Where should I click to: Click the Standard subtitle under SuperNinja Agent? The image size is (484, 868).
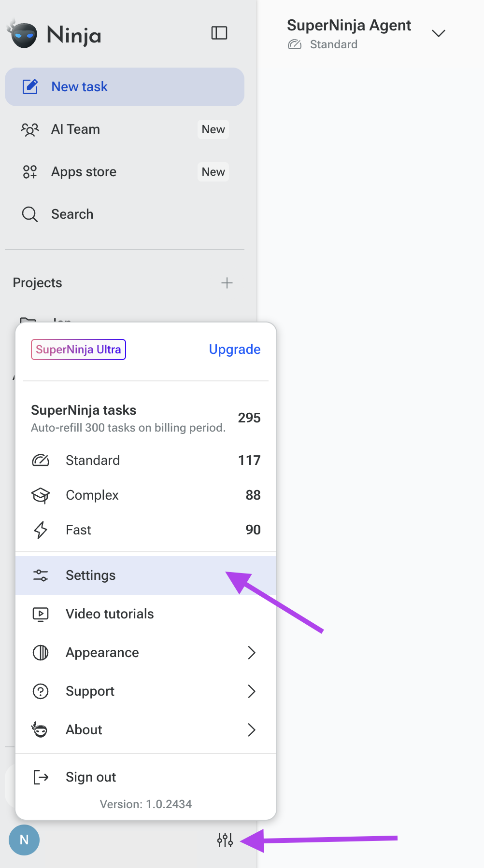[334, 44]
